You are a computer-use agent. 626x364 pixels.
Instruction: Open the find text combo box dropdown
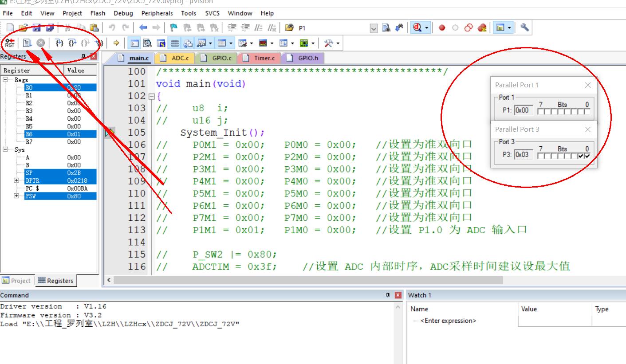[x=374, y=28]
